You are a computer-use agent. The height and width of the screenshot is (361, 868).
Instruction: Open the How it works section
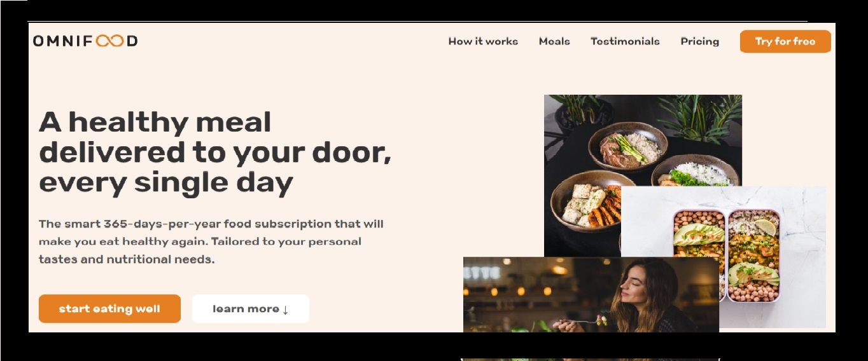483,41
